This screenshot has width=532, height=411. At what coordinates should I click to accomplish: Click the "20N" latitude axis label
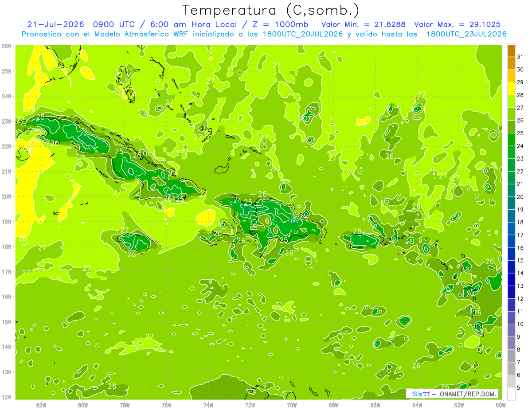pos(6,196)
